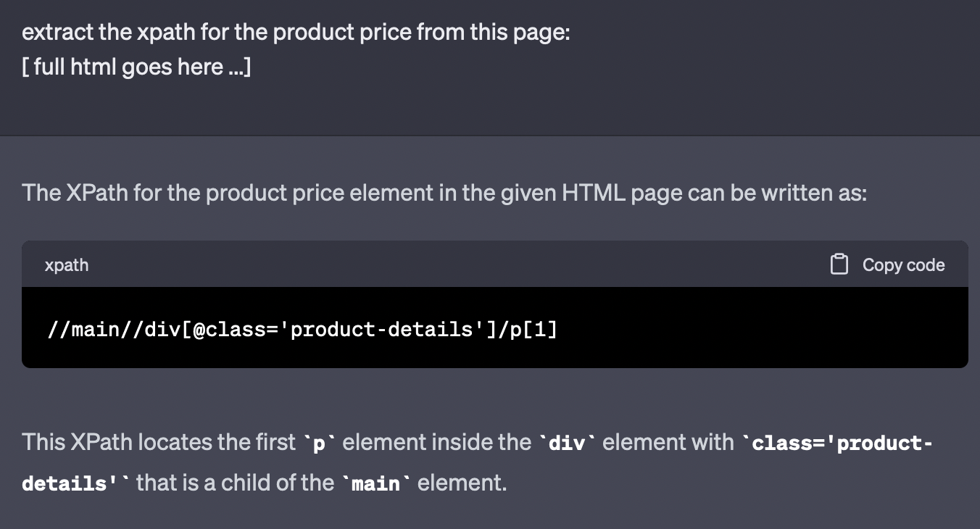The height and width of the screenshot is (529, 980).
Task: Select the xpath language label on the code block
Action: tap(67, 265)
